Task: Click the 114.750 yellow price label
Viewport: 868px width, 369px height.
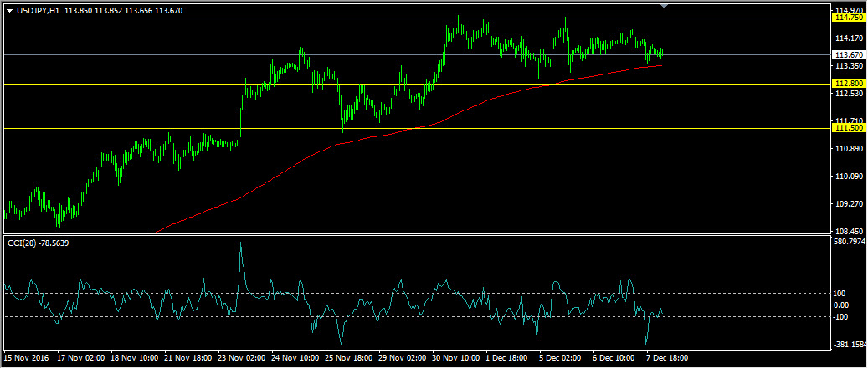Action: pyautogui.click(x=849, y=18)
